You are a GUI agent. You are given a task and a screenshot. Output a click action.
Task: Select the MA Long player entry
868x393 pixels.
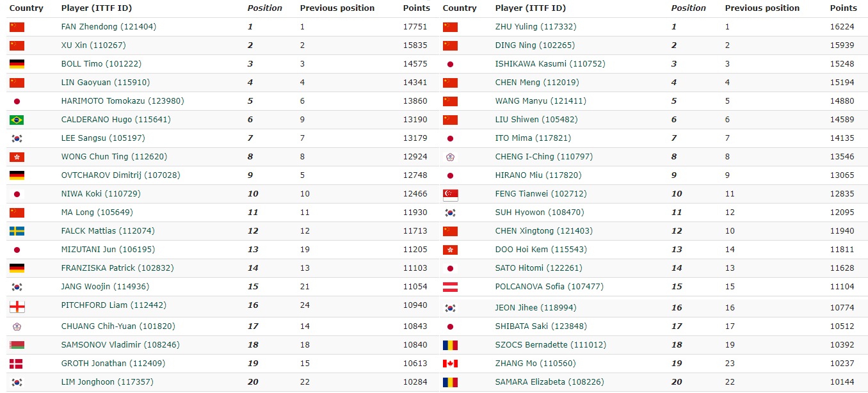click(97, 213)
